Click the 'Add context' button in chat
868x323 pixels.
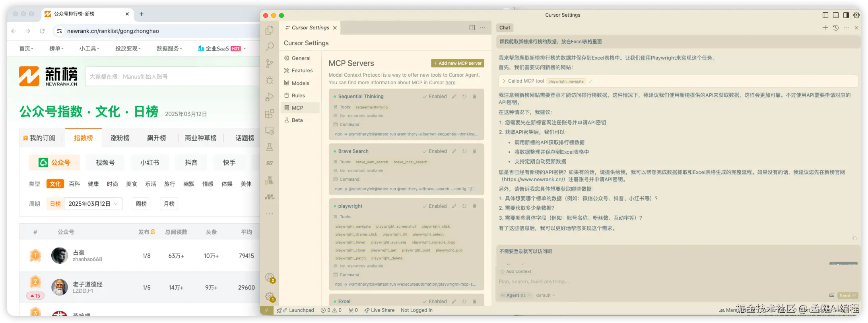point(516,271)
